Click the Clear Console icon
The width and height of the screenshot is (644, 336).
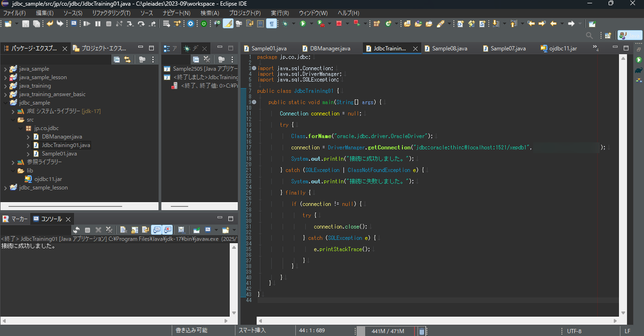[x=123, y=230]
